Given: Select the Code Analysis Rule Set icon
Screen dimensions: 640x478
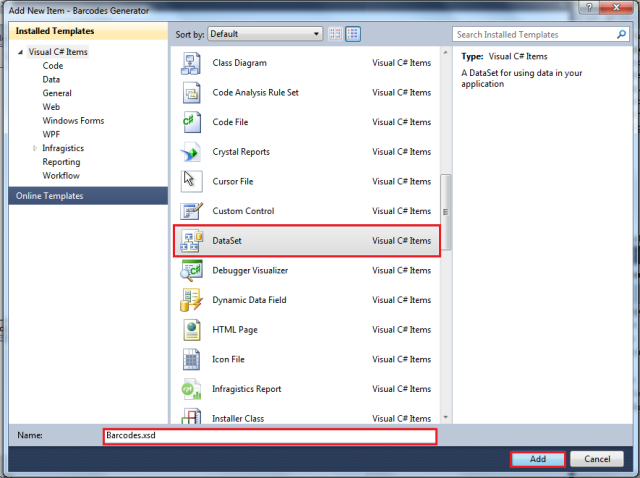Looking at the screenshot, I should 191,93.
